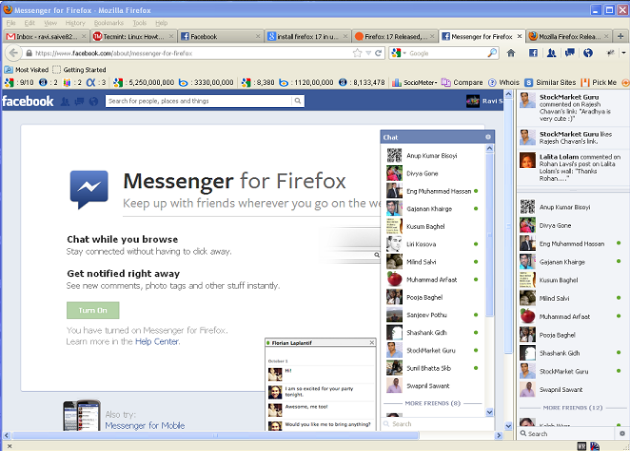The width and height of the screenshot is (630, 451).
Task: Click the green Turn On button
Action: pyautogui.click(x=93, y=310)
